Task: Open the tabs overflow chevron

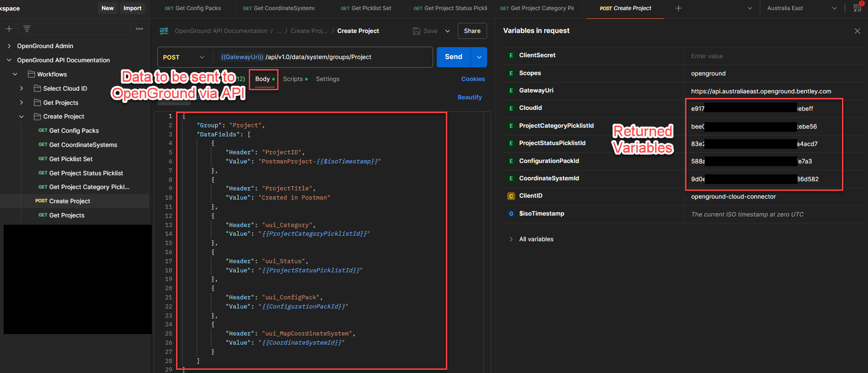Action: click(x=750, y=8)
